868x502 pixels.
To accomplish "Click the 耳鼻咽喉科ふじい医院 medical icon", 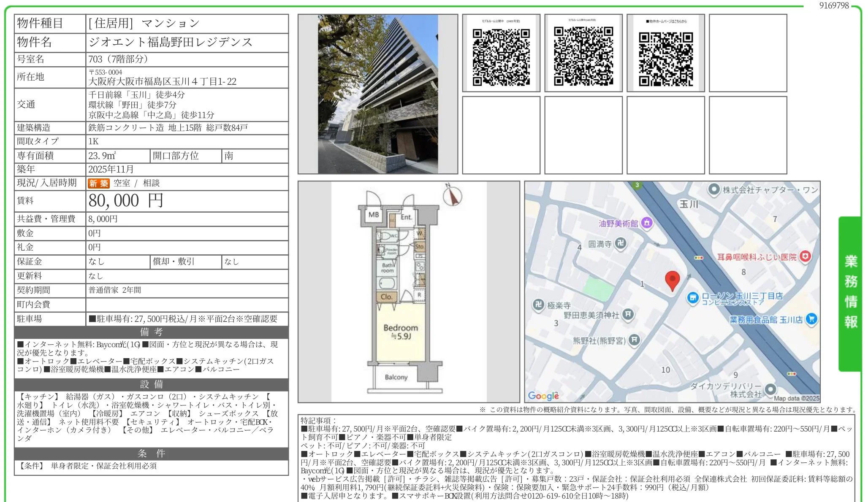I will point(805,256).
